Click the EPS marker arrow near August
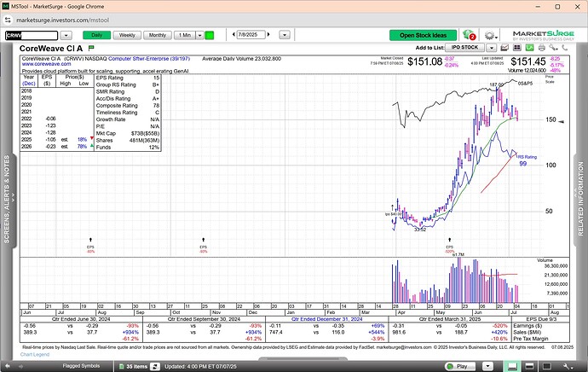The image size is (588, 372). point(90,240)
